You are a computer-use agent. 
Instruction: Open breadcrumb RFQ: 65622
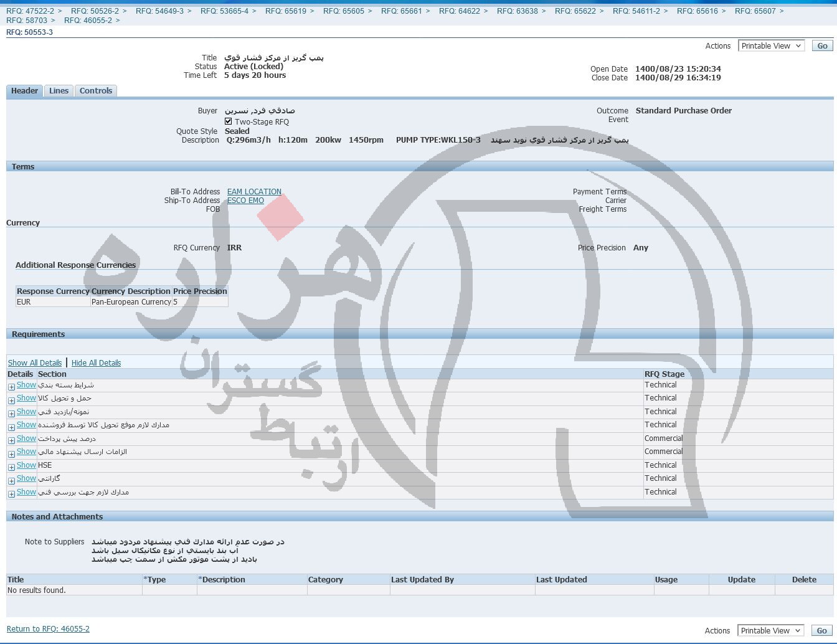pos(575,11)
